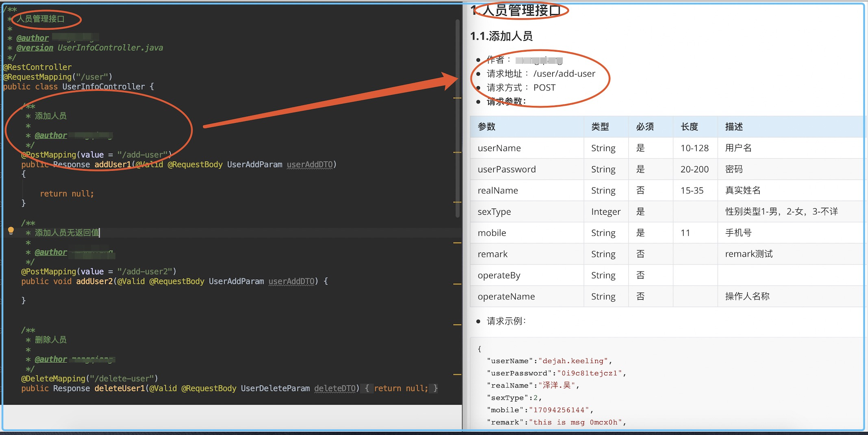The width and height of the screenshot is (868, 435).
Task: Click the UserDeleteParam parameter type
Action: click(275, 388)
